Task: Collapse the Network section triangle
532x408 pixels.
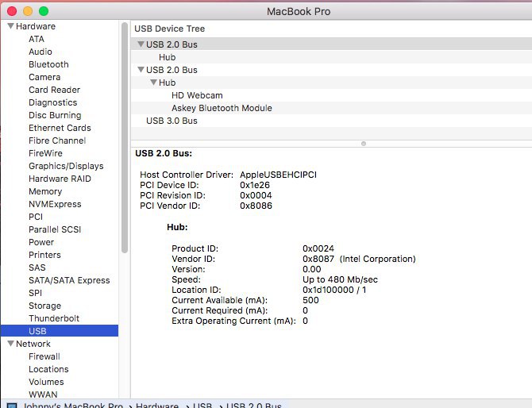Action: coord(11,344)
